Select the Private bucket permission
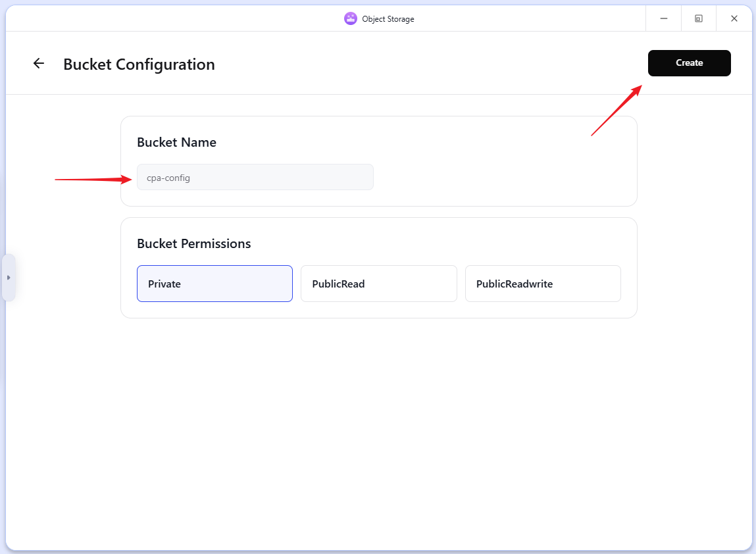Image resolution: width=756 pixels, height=554 pixels. coord(214,284)
